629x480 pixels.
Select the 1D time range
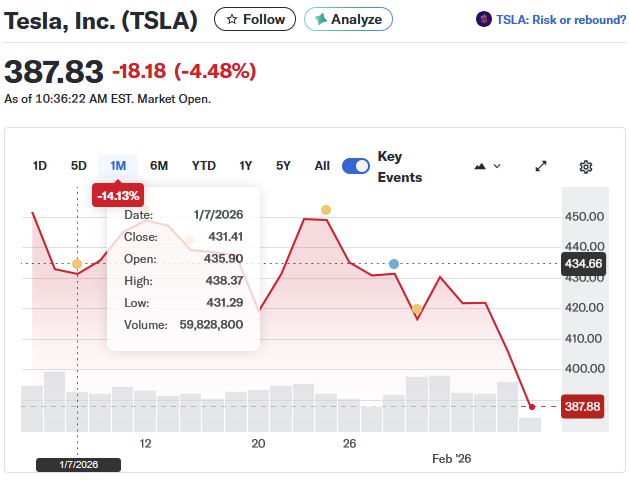pyautogui.click(x=40, y=166)
